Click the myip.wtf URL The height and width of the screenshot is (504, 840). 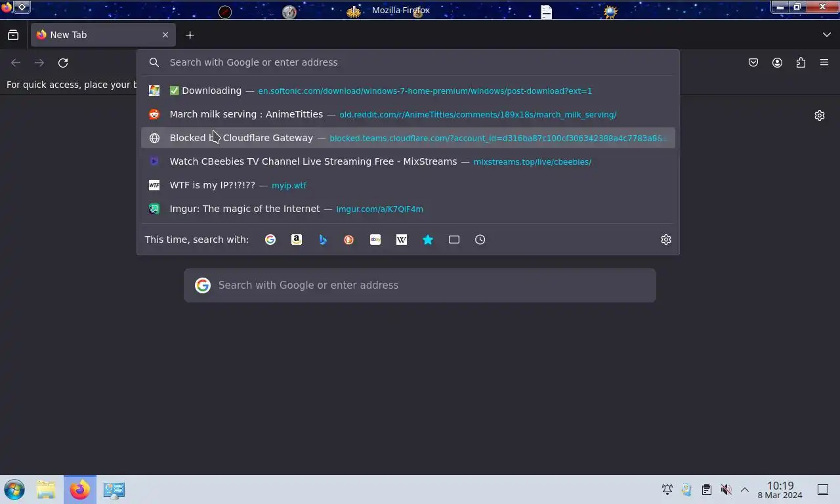click(x=289, y=186)
